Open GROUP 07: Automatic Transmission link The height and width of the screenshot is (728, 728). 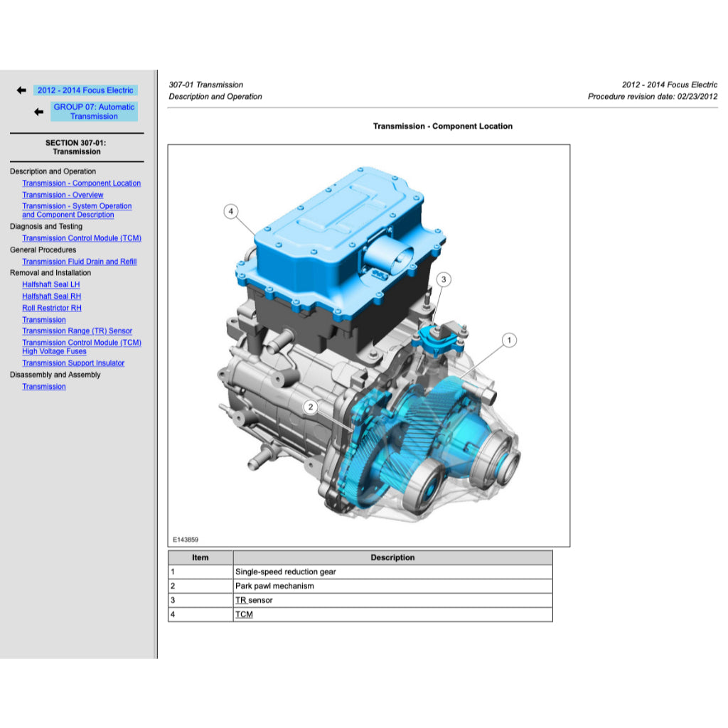coord(94,112)
